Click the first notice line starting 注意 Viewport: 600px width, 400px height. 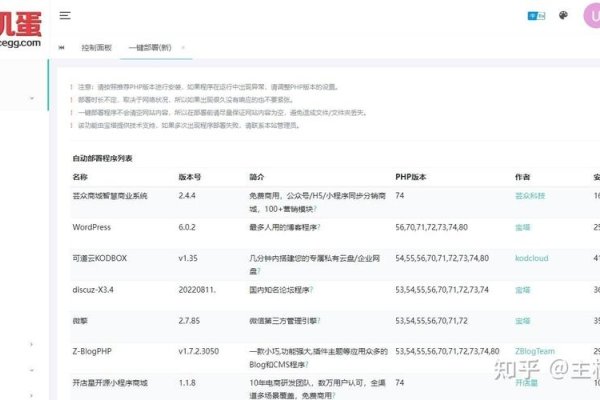tap(209, 87)
